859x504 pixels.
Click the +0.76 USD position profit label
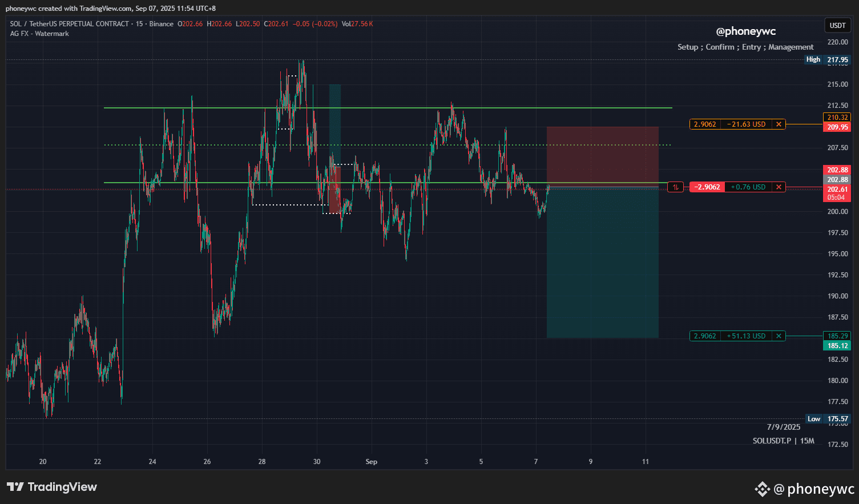coord(748,187)
